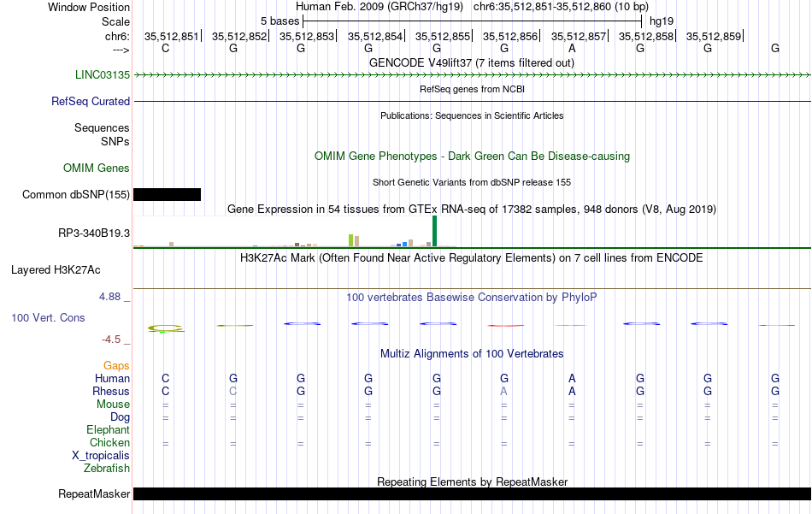Click the Zebrafish alignment row label

click(x=107, y=468)
